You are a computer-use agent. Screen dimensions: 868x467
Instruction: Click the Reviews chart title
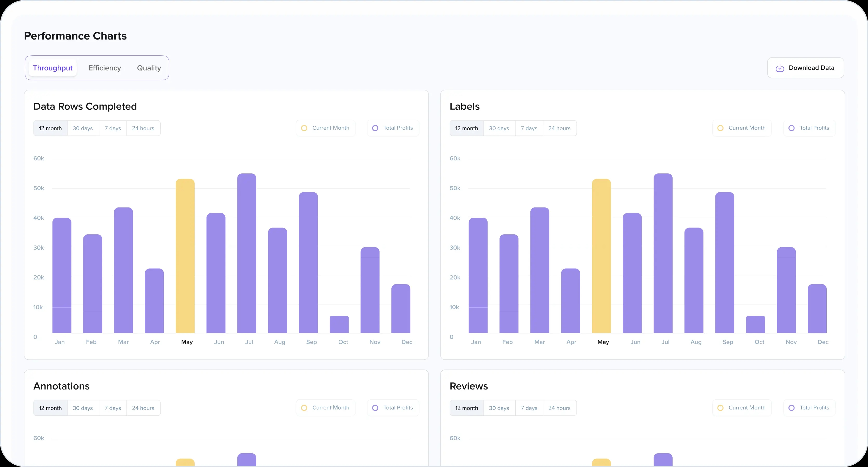468,386
